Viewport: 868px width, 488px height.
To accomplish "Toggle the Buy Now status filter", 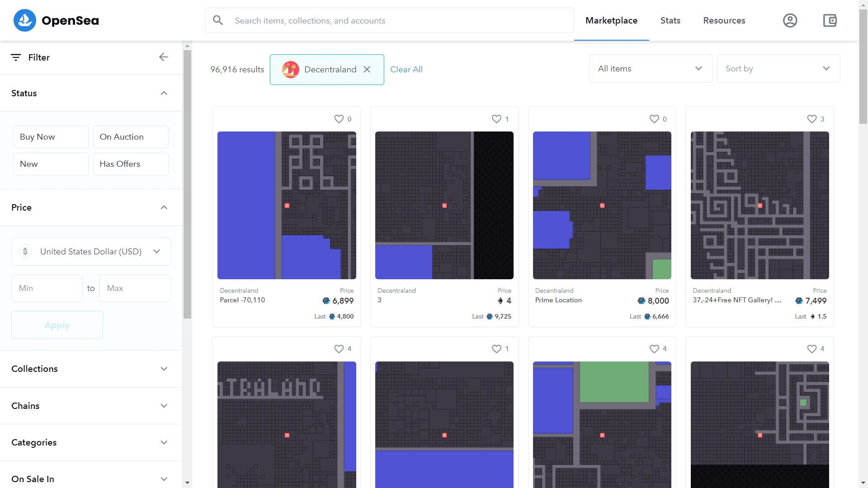I will click(51, 137).
